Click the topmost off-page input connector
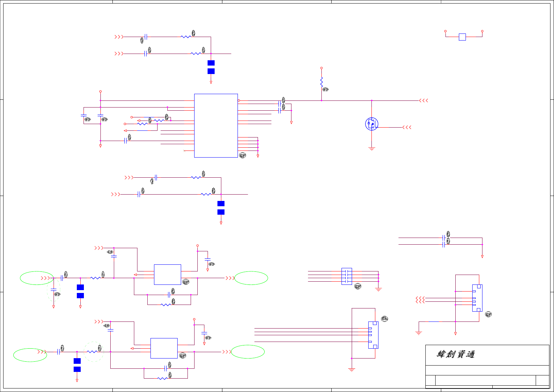 [x=119, y=37]
